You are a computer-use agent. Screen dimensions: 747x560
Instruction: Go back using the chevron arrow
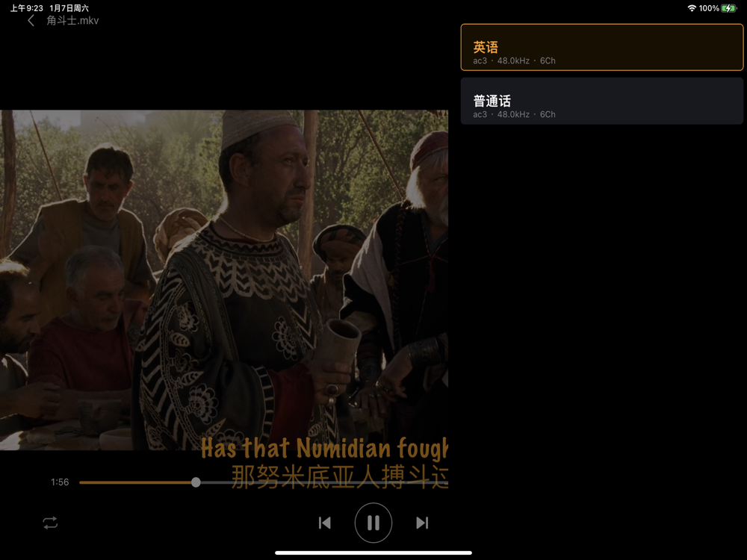(x=31, y=20)
